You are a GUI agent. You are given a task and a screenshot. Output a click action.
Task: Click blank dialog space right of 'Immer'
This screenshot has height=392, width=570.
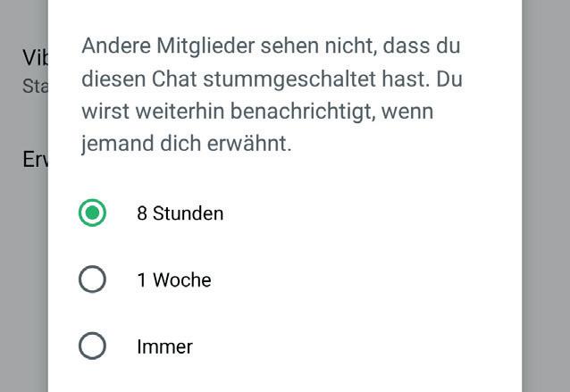(x=357, y=346)
